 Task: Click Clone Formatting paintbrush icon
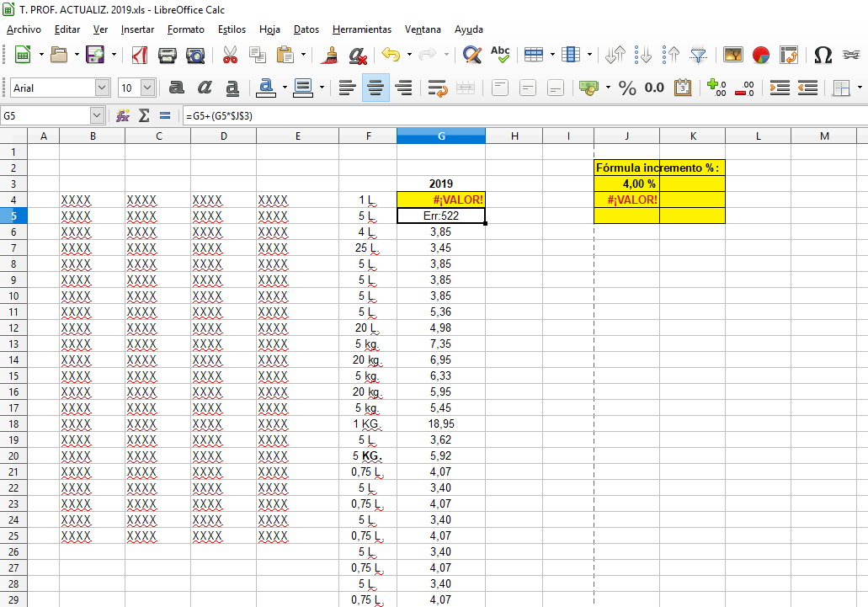331,55
